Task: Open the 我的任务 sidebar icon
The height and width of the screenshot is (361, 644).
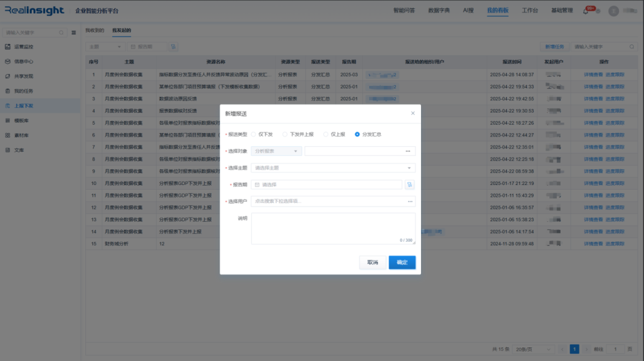Action: click(9, 91)
